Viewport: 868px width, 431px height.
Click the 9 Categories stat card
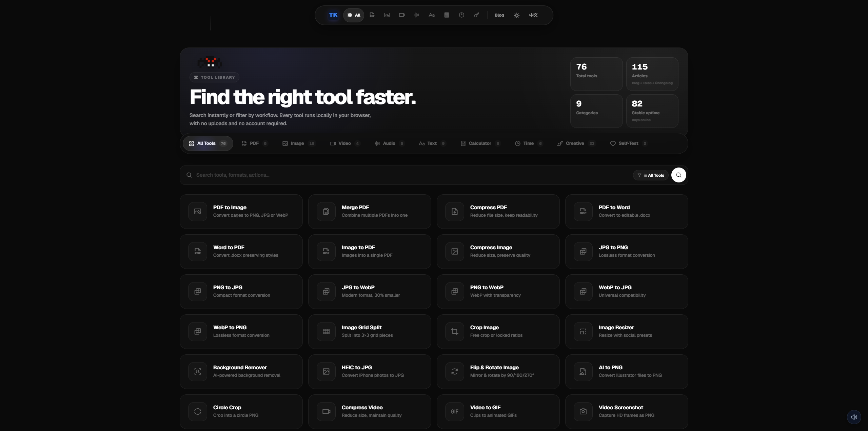(x=596, y=111)
